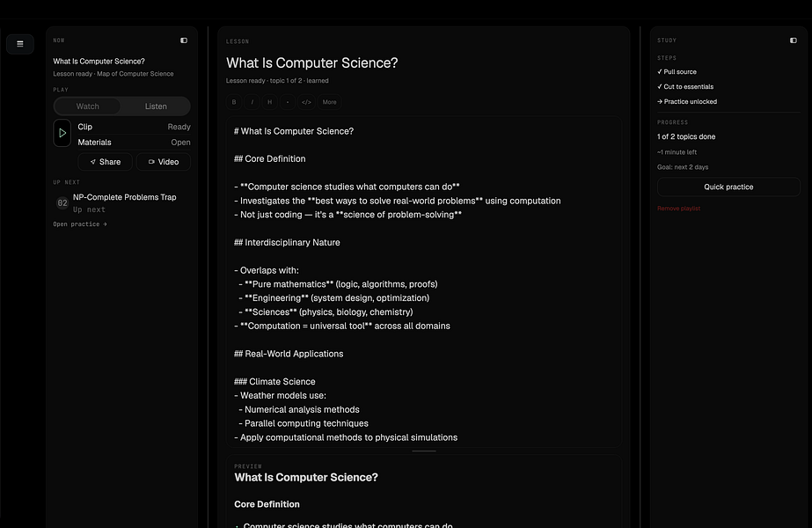812x528 pixels.
Task: Apply italic formatting with the I button
Action: coord(252,102)
